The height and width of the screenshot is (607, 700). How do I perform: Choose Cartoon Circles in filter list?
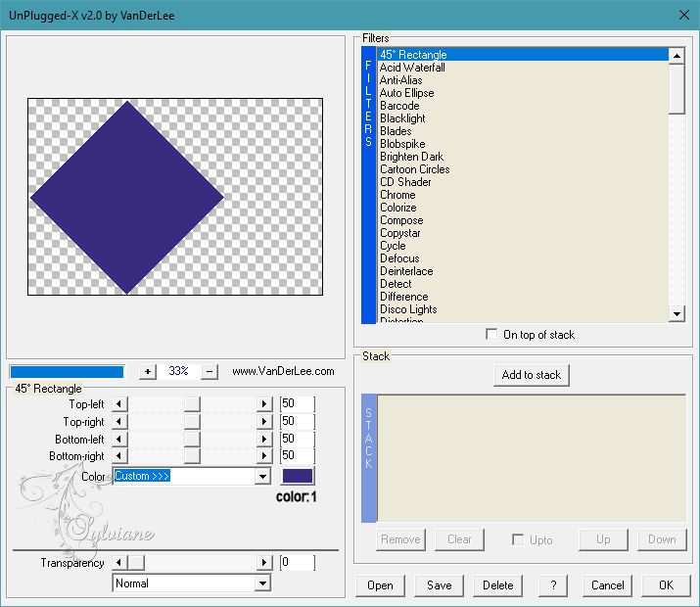click(523, 169)
